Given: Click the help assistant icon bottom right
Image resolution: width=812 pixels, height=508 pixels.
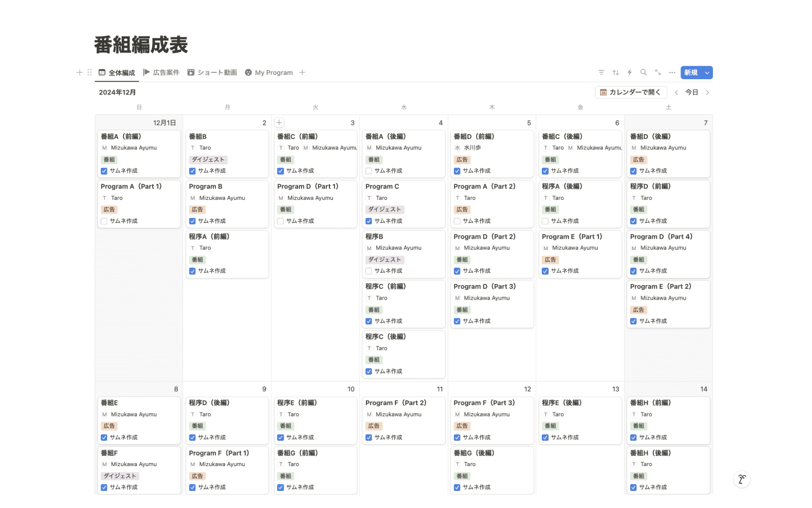Looking at the screenshot, I should click(741, 479).
